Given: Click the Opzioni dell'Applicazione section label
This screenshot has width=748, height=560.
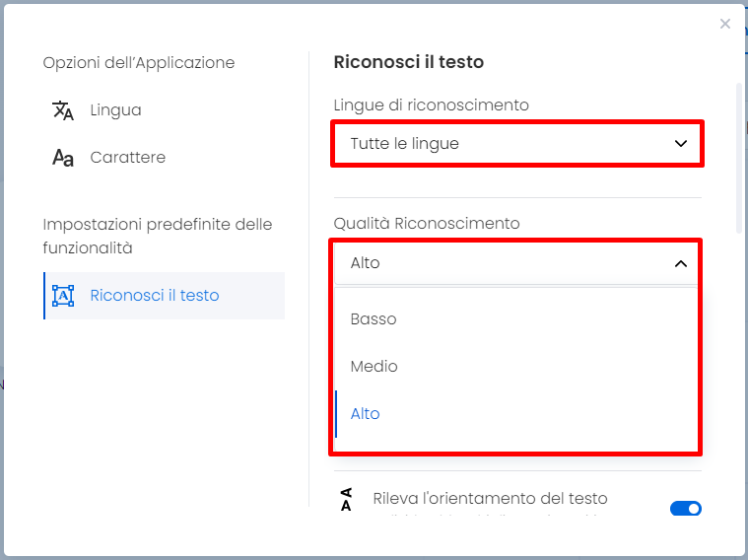Looking at the screenshot, I should tap(139, 62).
